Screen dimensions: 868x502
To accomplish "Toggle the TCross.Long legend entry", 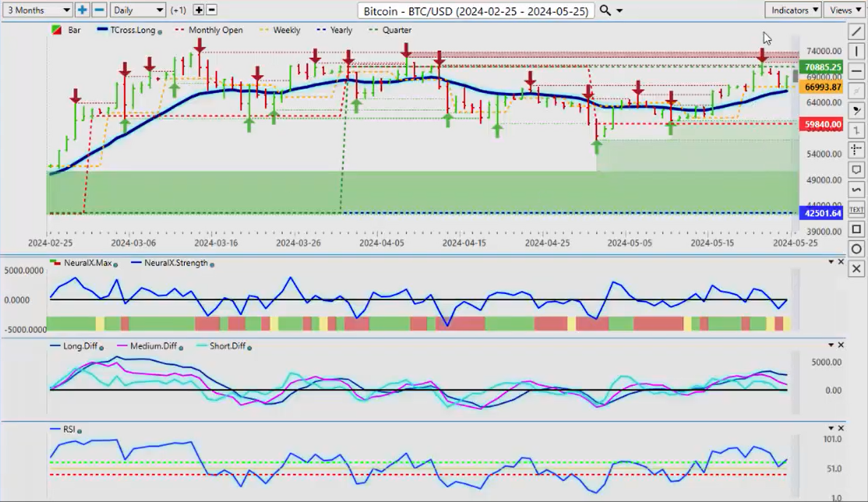I will (130, 30).
